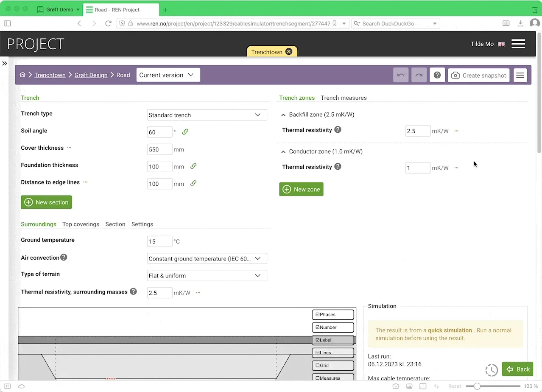
Task: Open help for Air convection
Action: pyautogui.click(x=64, y=258)
